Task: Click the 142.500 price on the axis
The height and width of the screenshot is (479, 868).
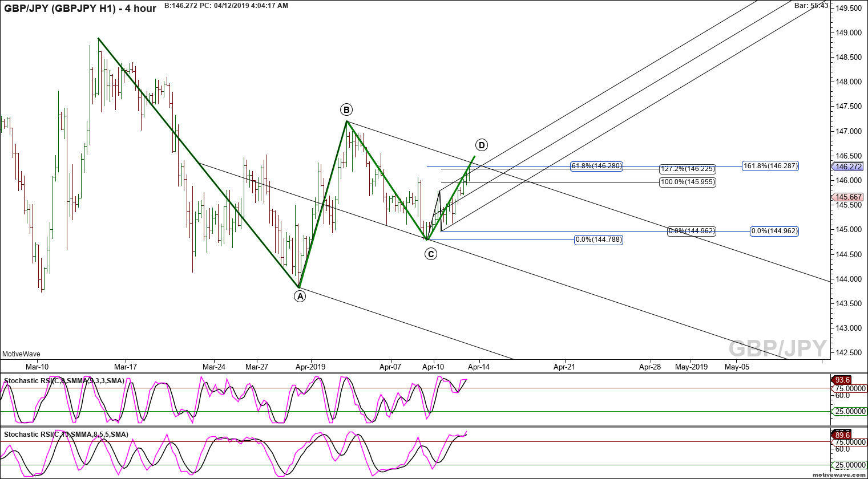Action: pyautogui.click(x=849, y=352)
